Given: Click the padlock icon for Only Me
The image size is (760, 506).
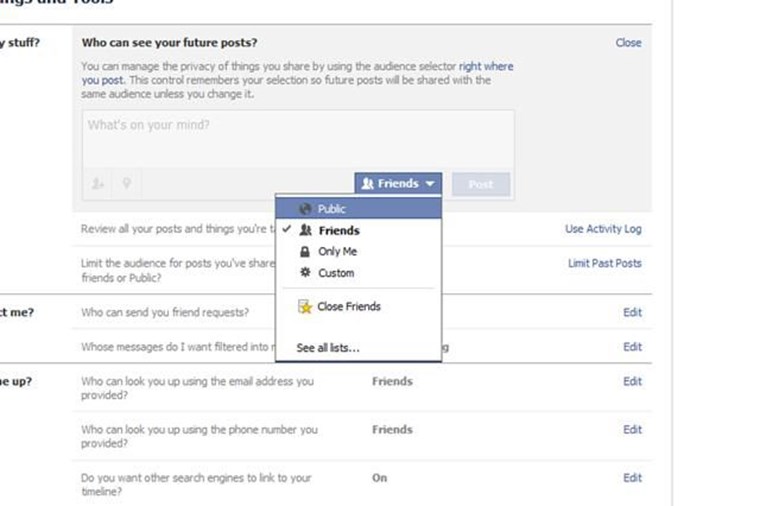Looking at the screenshot, I should click(x=306, y=252).
